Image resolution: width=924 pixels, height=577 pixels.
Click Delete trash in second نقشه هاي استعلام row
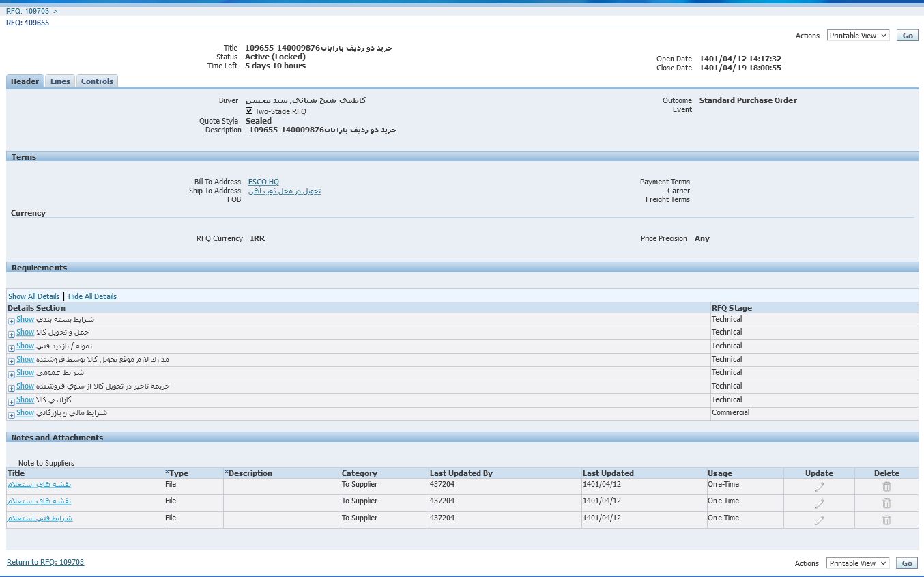[886, 503]
